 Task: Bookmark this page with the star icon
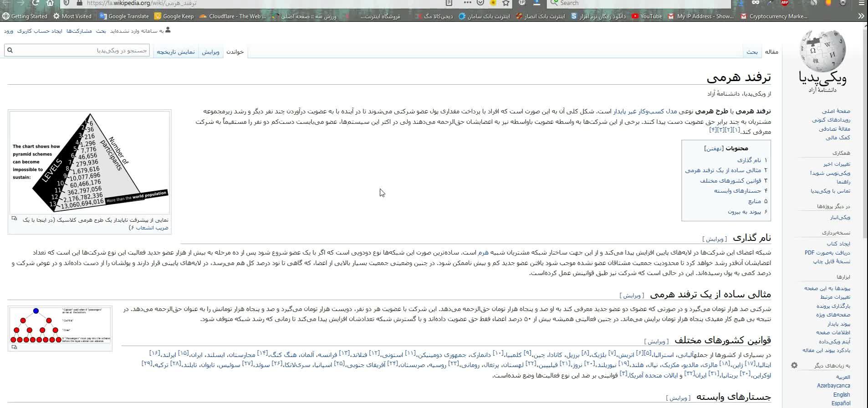(505, 3)
